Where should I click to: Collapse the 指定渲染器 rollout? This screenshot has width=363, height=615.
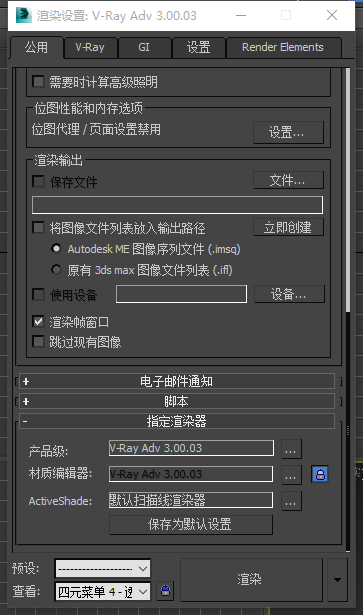pyautogui.click(x=176, y=421)
